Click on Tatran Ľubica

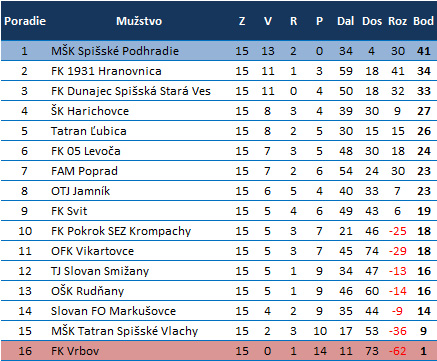tap(89, 131)
